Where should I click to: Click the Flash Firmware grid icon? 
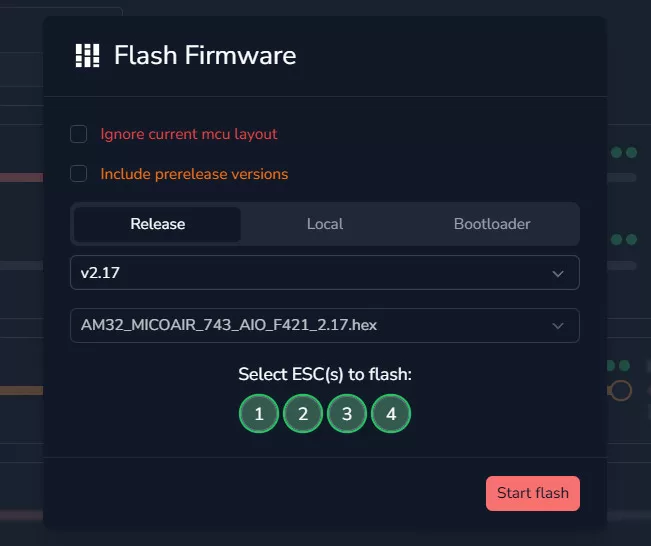pos(88,55)
